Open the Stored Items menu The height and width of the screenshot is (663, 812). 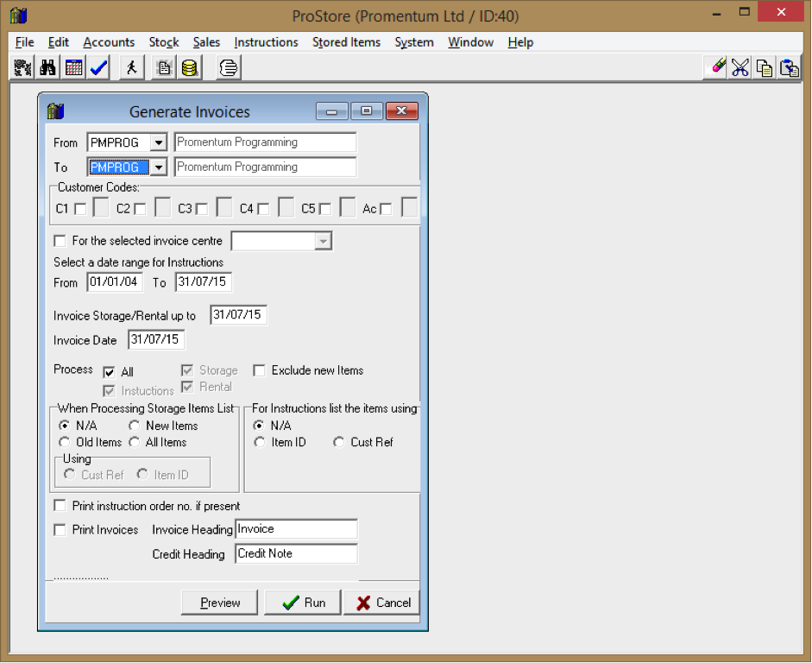coord(346,42)
